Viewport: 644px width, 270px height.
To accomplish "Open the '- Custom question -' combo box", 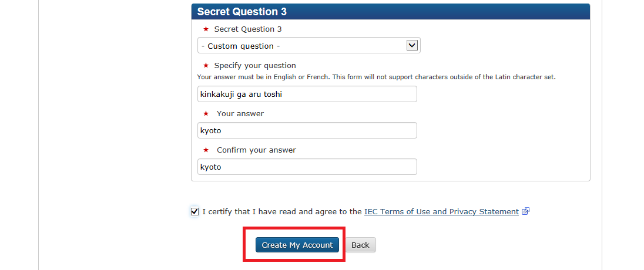I will 309,46.
